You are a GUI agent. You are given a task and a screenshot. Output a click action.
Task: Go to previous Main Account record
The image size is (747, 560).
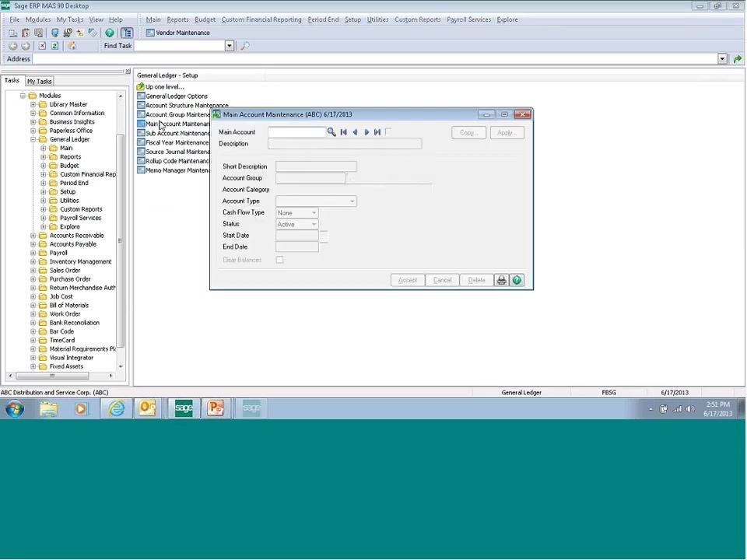coord(355,132)
